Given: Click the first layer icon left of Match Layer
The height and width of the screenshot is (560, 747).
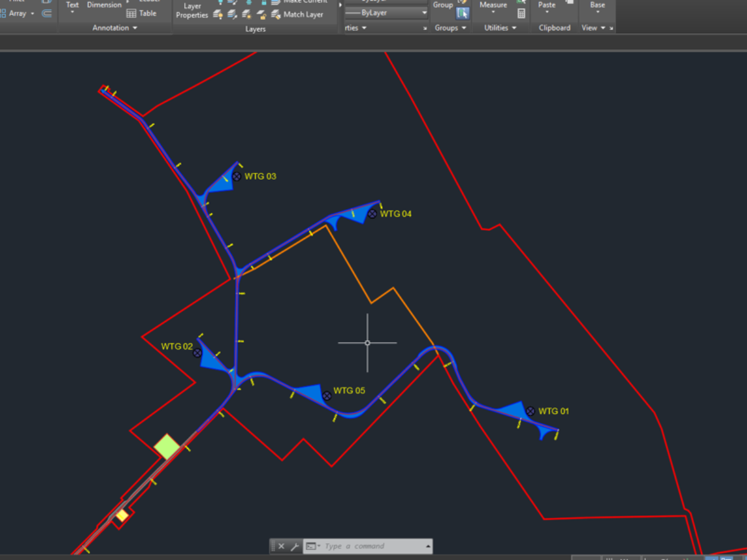Looking at the screenshot, I should [218, 14].
